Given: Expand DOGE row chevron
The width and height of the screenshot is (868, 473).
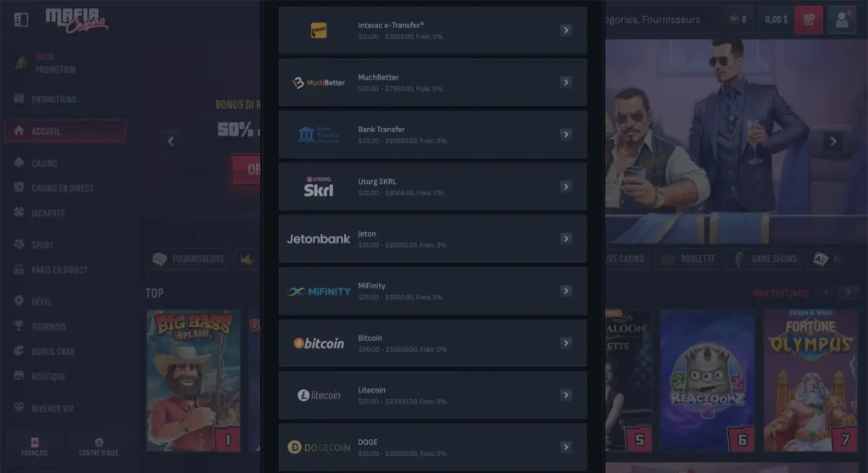Looking at the screenshot, I should pos(565,447).
